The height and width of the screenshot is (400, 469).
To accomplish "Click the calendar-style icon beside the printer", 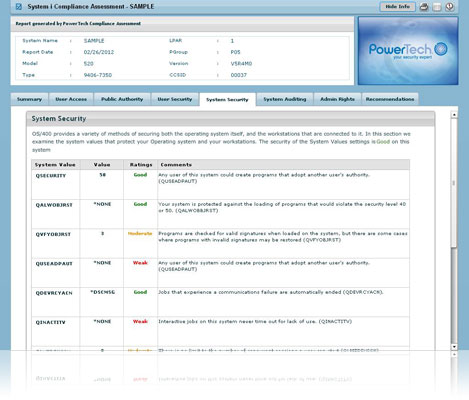I will click(437, 7).
